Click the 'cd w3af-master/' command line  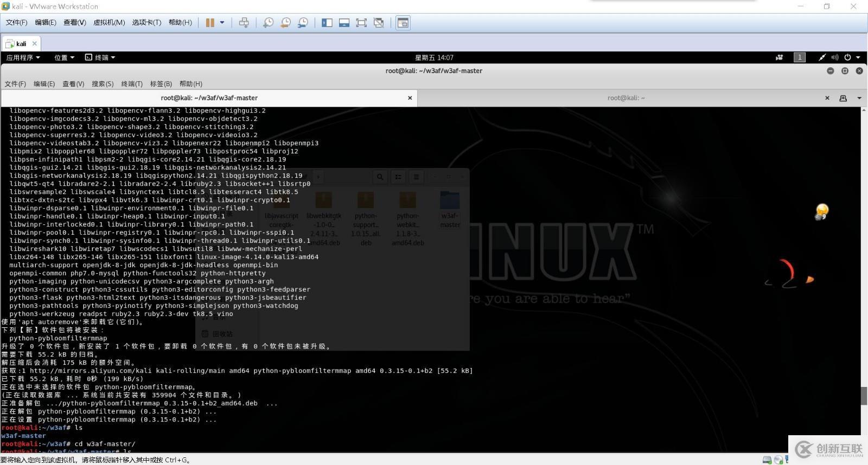coord(105,444)
